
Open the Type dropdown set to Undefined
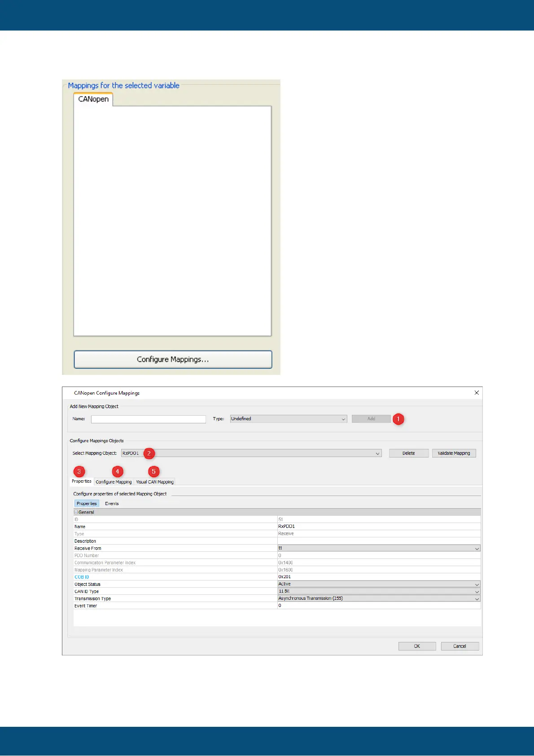(289, 419)
